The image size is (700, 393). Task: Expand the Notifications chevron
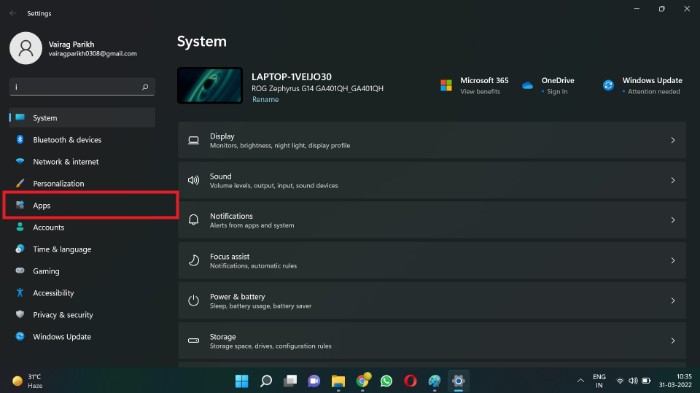pos(673,220)
